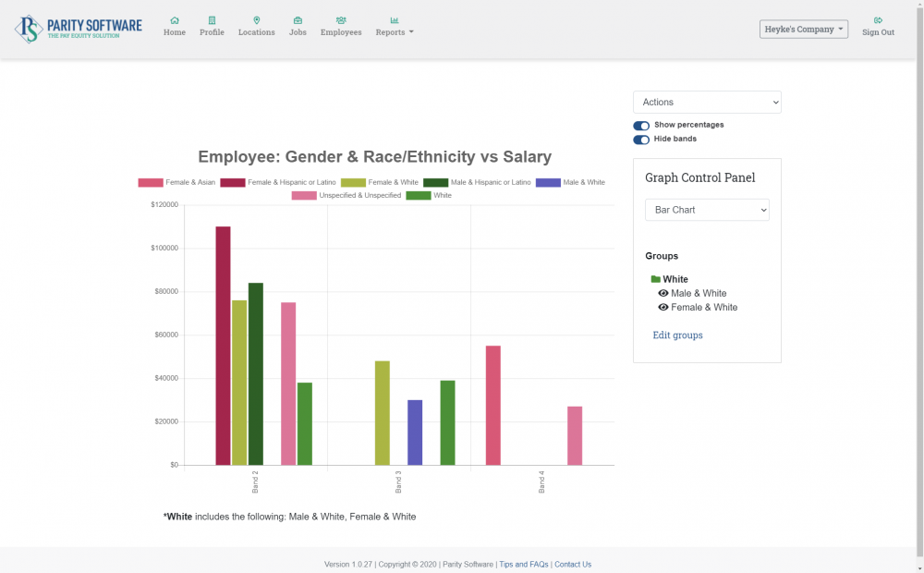Click the Edit groups link
This screenshot has height=573, width=924.
coord(677,335)
